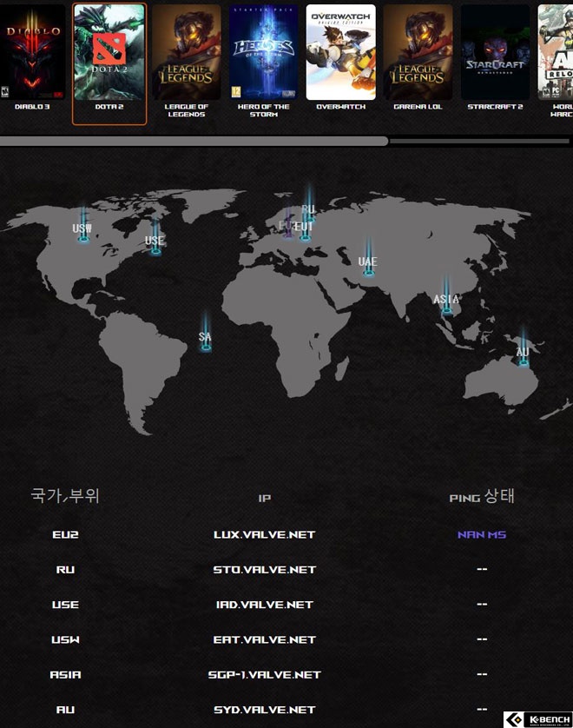Click the USW region row label

point(65,639)
